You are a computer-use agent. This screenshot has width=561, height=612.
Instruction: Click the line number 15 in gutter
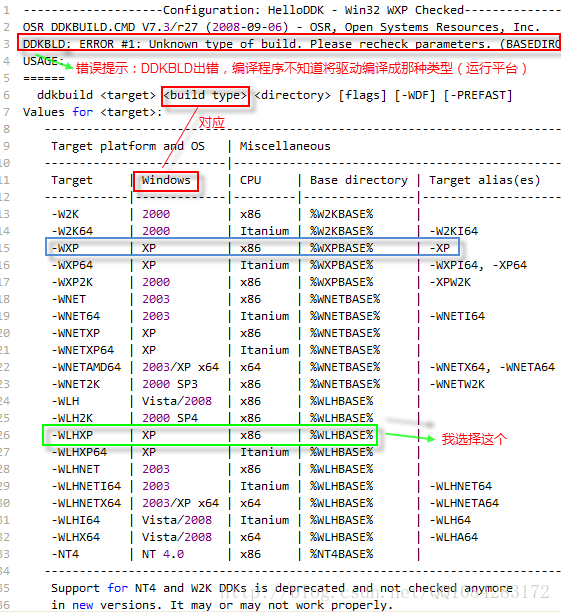5,248
